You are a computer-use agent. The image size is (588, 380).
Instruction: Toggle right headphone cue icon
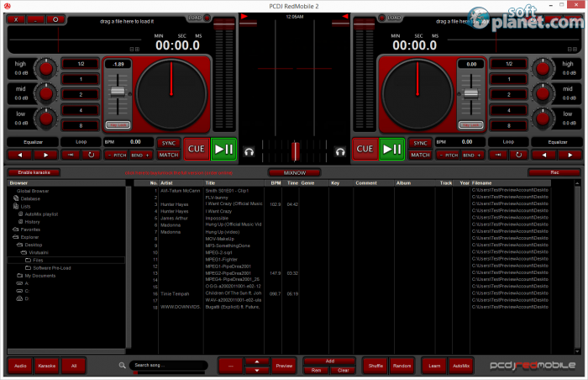[340, 151]
